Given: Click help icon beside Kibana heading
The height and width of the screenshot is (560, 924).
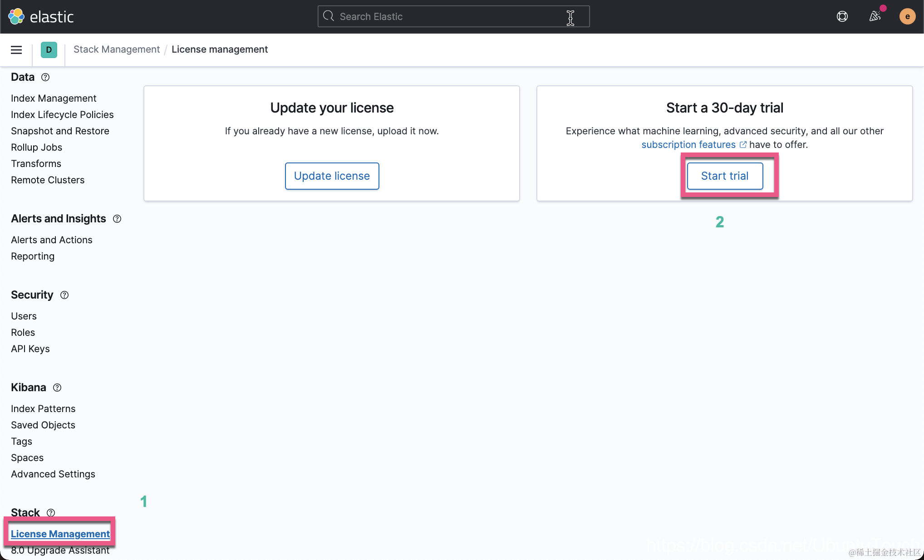Looking at the screenshot, I should tap(57, 388).
